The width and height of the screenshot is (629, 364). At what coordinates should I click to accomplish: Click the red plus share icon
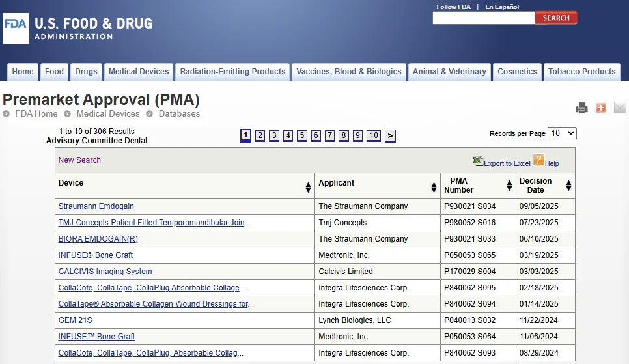tap(600, 107)
